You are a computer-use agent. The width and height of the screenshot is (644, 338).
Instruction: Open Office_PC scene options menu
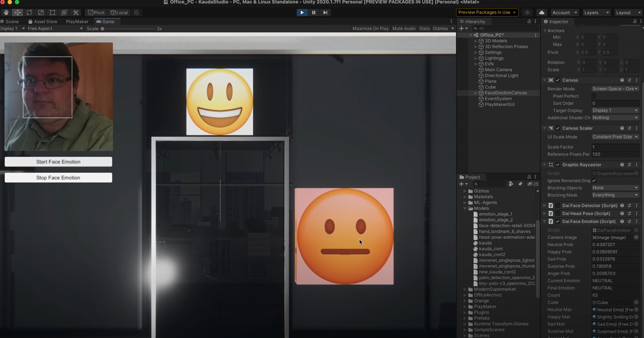(x=536, y=35)
